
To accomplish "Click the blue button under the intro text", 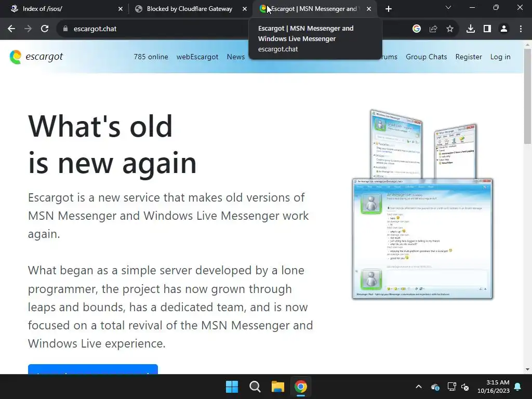I will [x=93, y=369].
